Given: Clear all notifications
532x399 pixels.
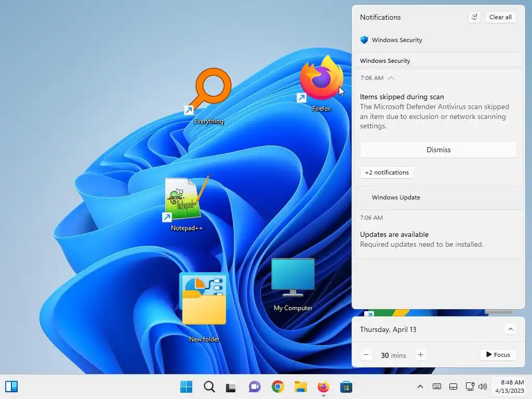Looking at the screenshot, I should click(500, 17).
